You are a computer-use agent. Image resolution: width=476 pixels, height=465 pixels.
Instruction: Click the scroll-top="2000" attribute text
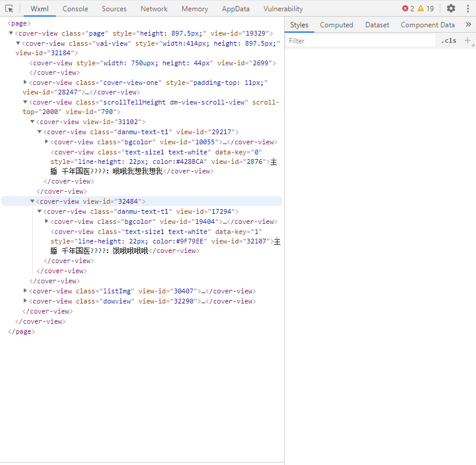(151, 107)
